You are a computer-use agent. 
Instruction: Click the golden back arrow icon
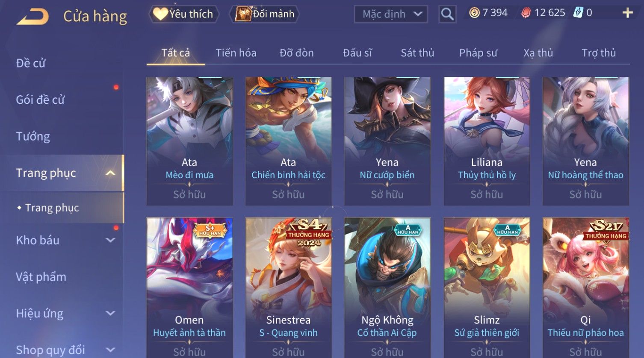coord(33,17)
